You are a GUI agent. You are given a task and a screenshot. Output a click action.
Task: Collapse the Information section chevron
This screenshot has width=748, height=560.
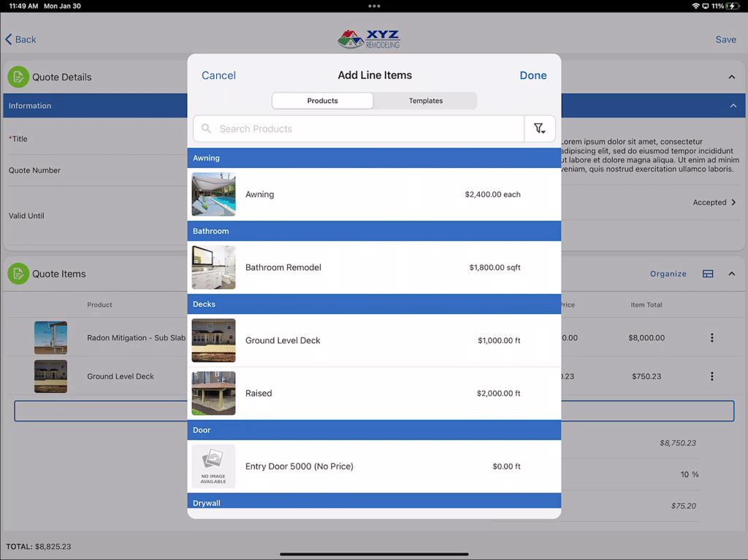click(731, 105)
